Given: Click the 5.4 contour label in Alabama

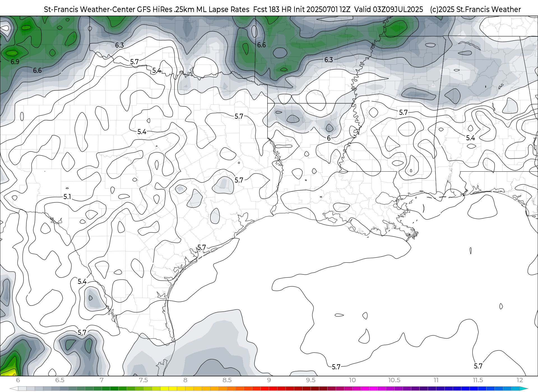Looking at the screenshot, I should point(470,138).
